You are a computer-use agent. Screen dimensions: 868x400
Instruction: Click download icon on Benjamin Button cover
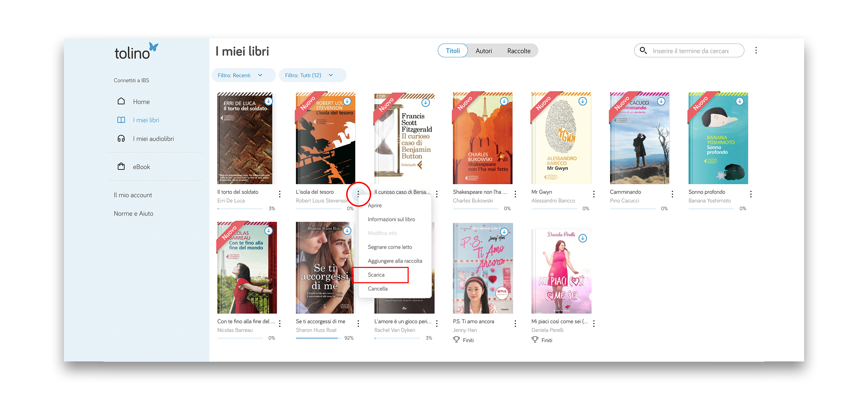pos(425,103)
